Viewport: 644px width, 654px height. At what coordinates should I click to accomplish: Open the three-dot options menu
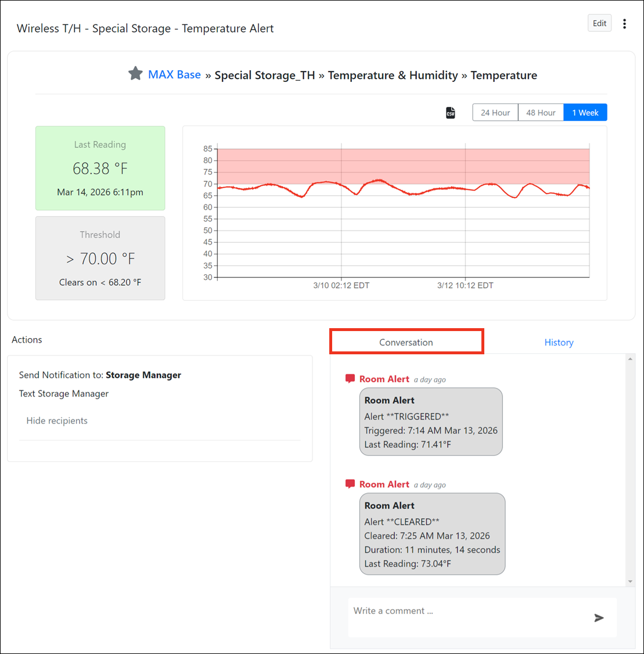coord(624,24)
